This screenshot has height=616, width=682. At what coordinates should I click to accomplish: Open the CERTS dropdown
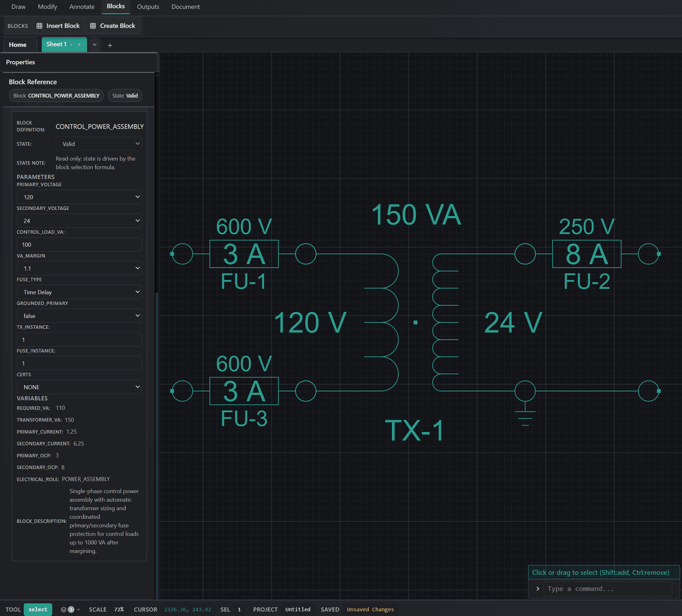[79, 387]
